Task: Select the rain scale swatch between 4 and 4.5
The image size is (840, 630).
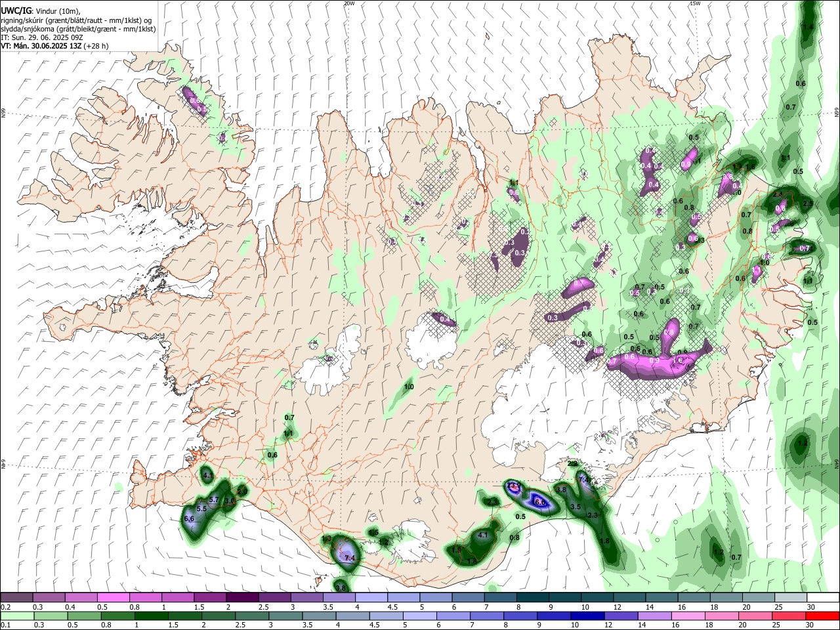Action: point(353,616)
